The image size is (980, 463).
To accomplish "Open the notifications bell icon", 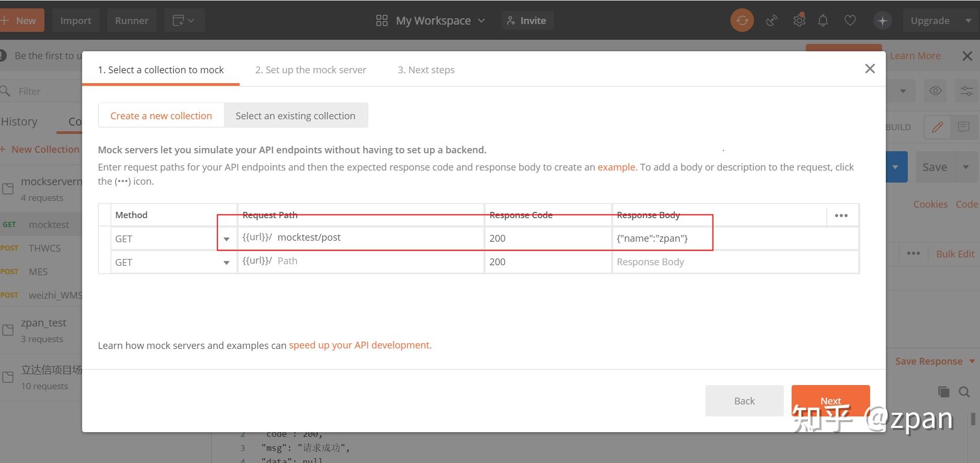I will (x=823, y=21).
